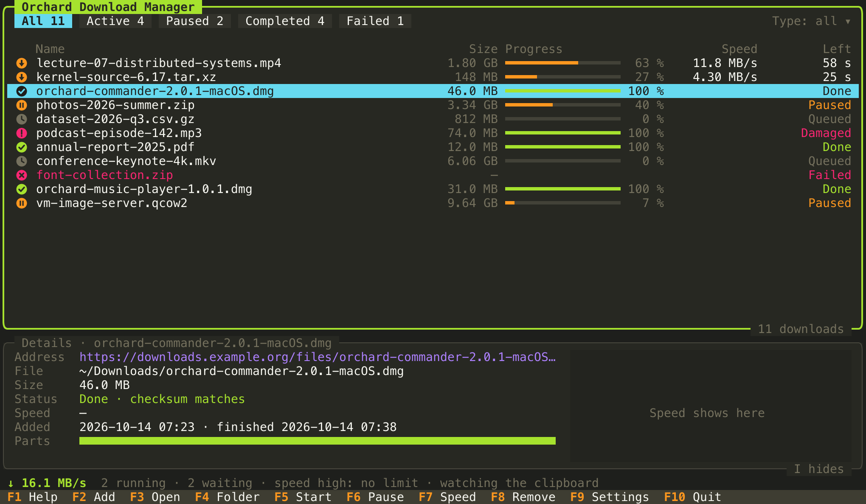This screenshot has height=504, width=866.
Task: Click the downloading icon for lecture-07-distributed-systems.mp4
Action: coord(22,63)
